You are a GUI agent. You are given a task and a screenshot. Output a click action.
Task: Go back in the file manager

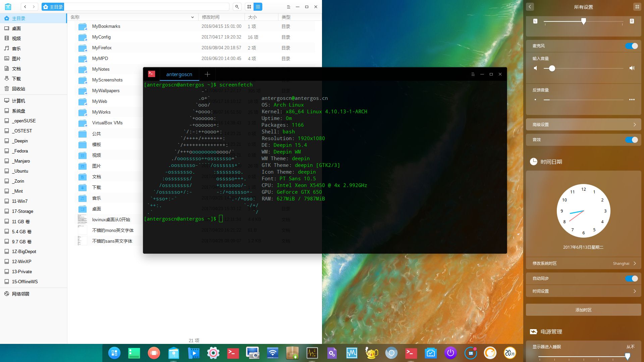tap(25, 7)
